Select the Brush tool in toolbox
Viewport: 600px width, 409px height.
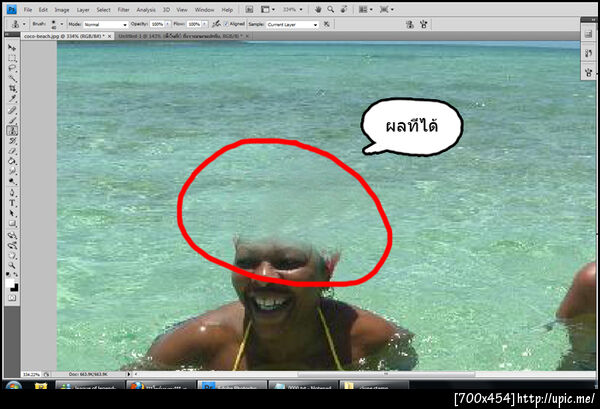tap(12, 121)
